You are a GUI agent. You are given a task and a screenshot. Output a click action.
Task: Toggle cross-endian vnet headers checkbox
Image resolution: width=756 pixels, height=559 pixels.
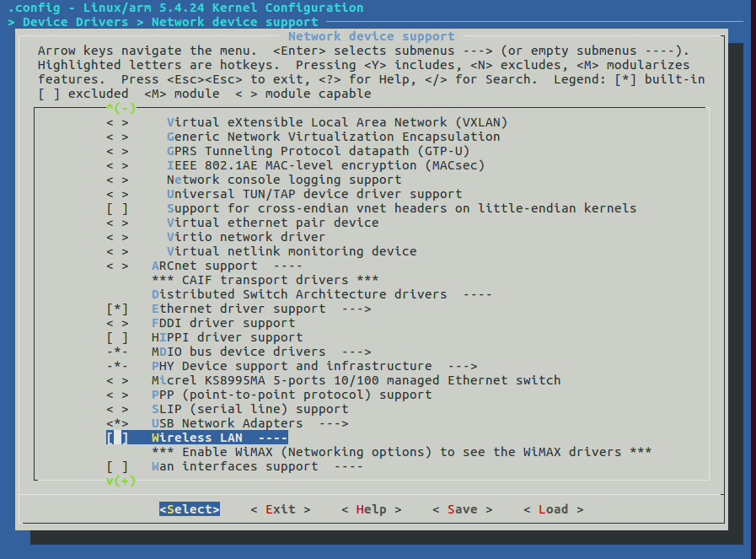(x=117, y=208)
